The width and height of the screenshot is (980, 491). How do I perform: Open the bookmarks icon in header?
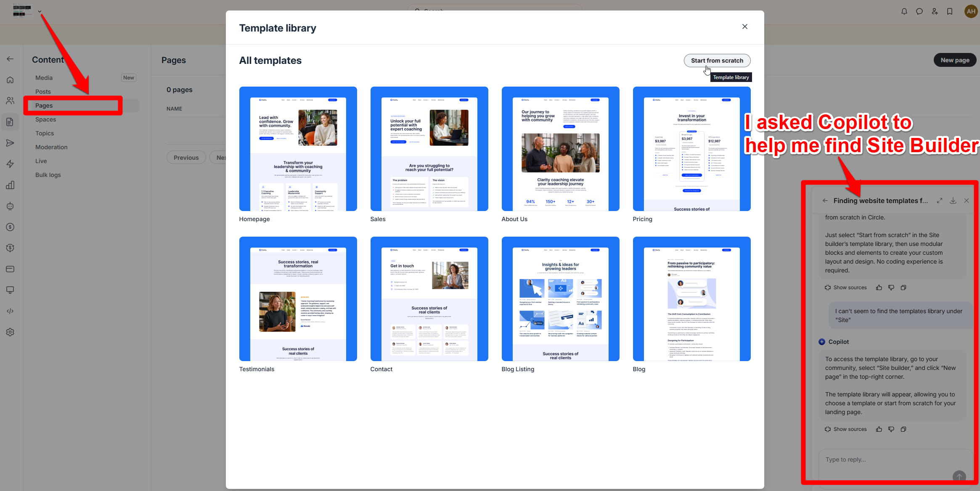(x=950, y=11)
